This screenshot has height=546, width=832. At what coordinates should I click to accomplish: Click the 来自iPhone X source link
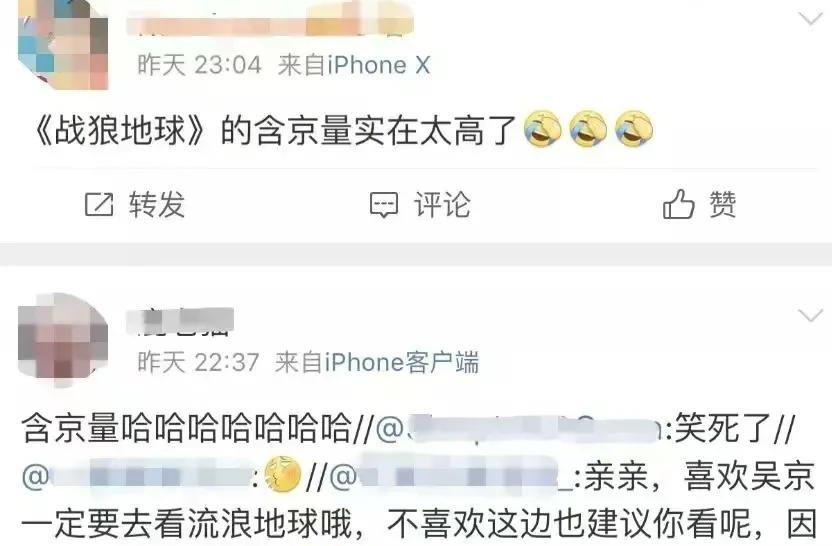(x=354, y=65)
